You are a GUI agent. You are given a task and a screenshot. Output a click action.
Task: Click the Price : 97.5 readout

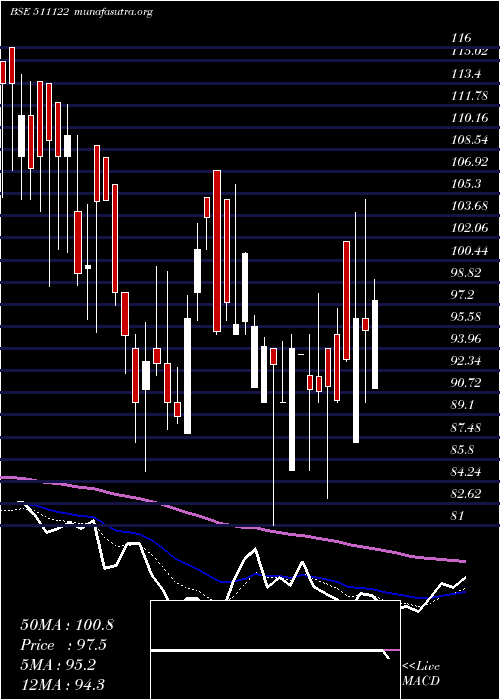[64, 645]
